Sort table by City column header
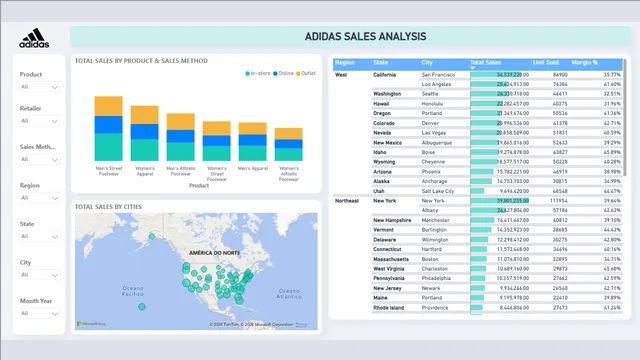This screenshot has height=360, width=640. coord(427,62)
